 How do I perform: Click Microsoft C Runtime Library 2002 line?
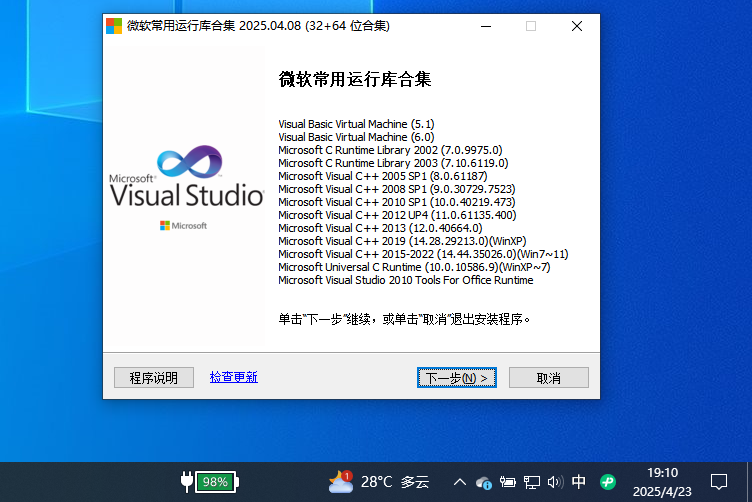coord(390,150)
